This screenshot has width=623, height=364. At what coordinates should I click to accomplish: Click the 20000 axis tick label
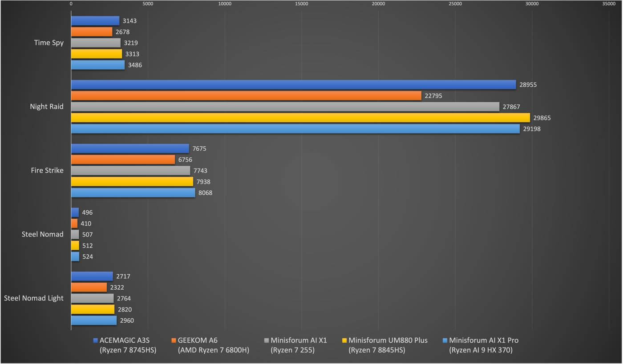378,4
